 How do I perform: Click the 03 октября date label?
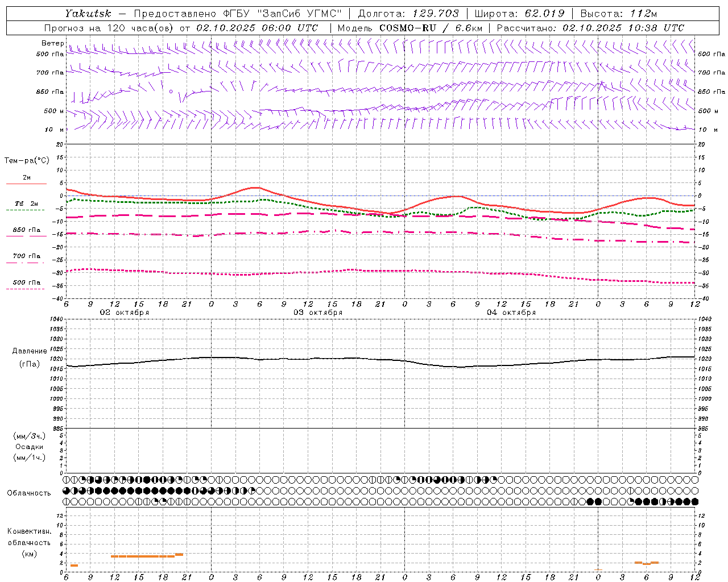point(318,313)
